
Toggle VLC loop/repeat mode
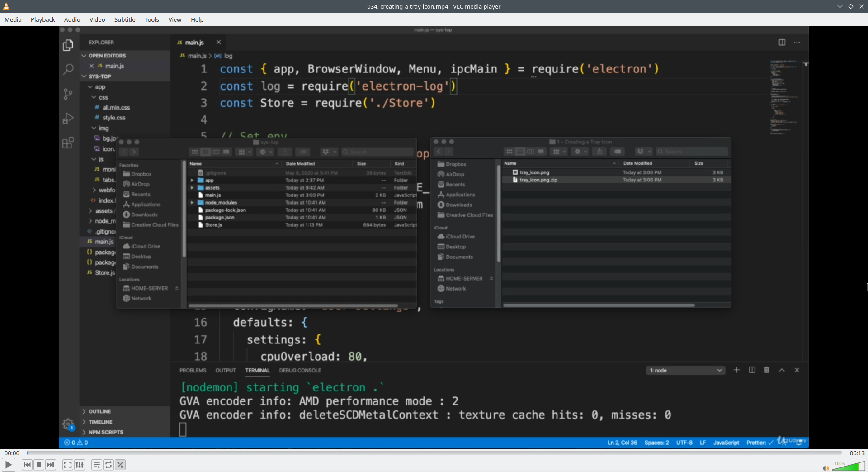pyautogui.click(x=108, y=465)
